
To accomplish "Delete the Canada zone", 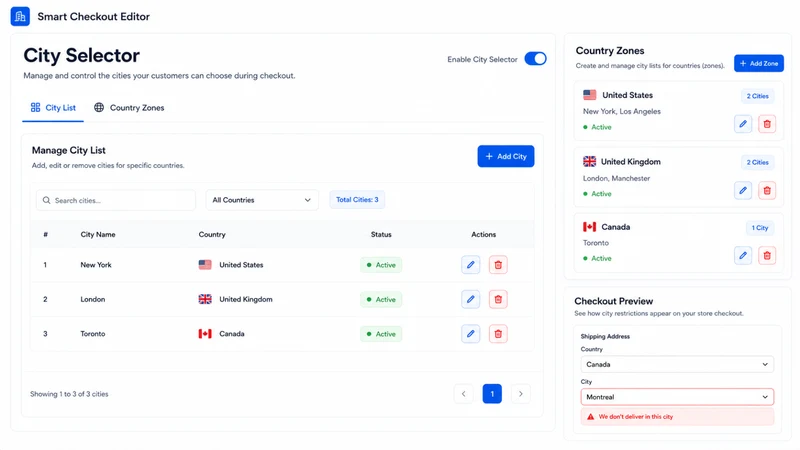I will click(x=767, y=255).
